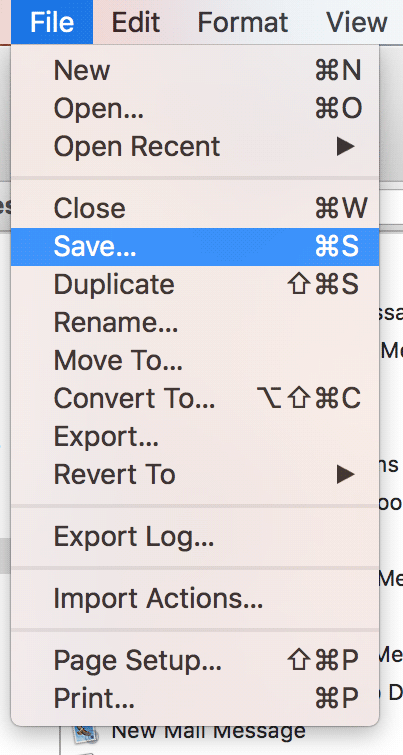Choose Import Actions… menu item

[195, 599]
